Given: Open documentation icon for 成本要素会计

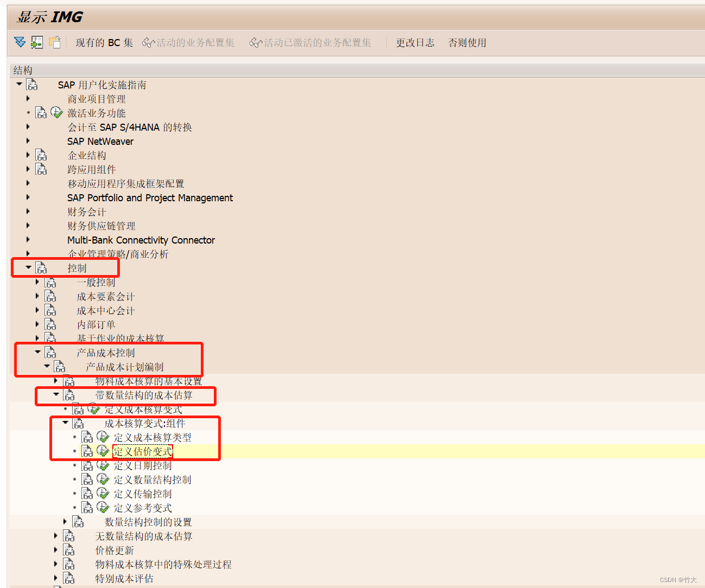Looking at the screenshot, I should click(x=50, y=296).
